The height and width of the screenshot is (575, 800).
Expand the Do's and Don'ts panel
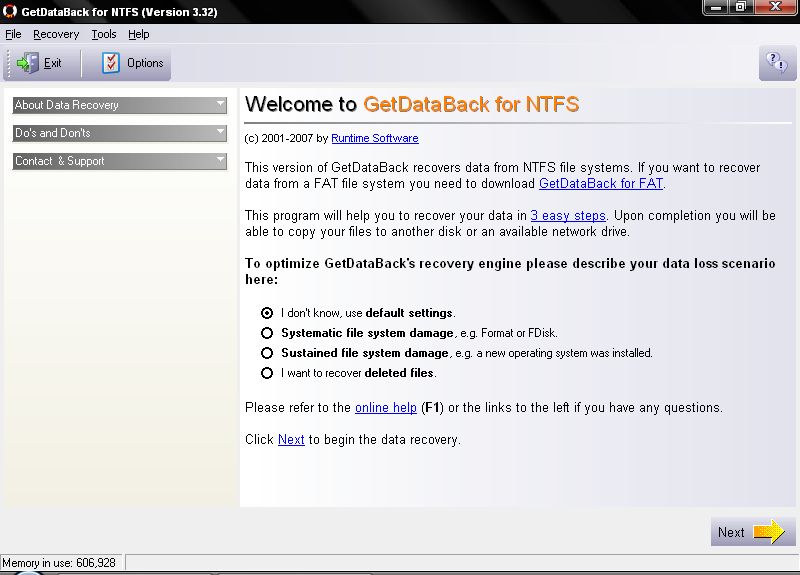point(119,133)
